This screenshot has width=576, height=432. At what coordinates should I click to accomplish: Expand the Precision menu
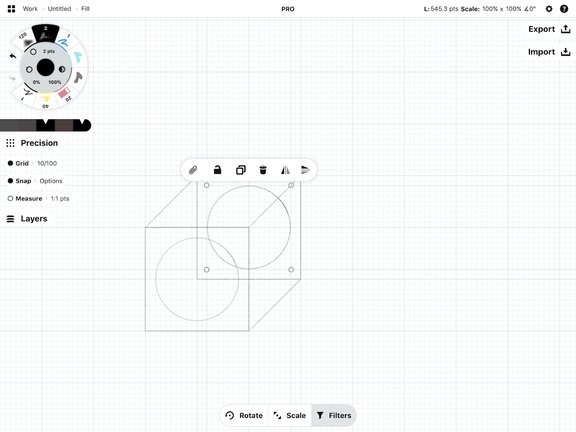(39, 143)
